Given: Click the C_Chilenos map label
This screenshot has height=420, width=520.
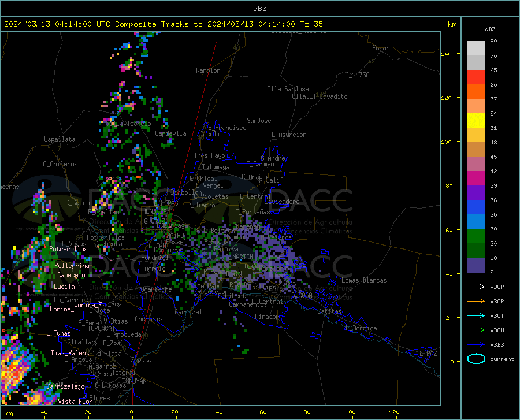Looking at the screenshot, I should (60, 164).
